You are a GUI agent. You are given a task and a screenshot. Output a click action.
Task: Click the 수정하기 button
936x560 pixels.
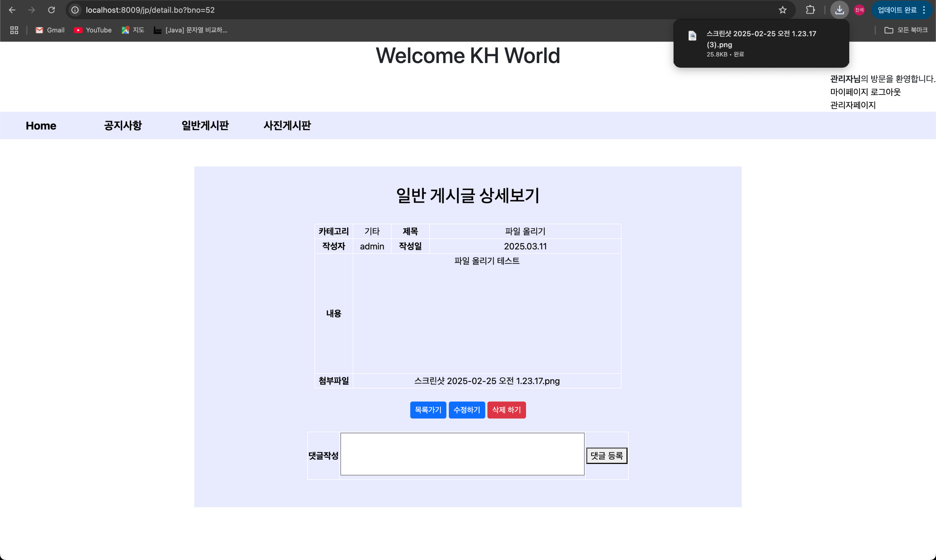[467, 410]
